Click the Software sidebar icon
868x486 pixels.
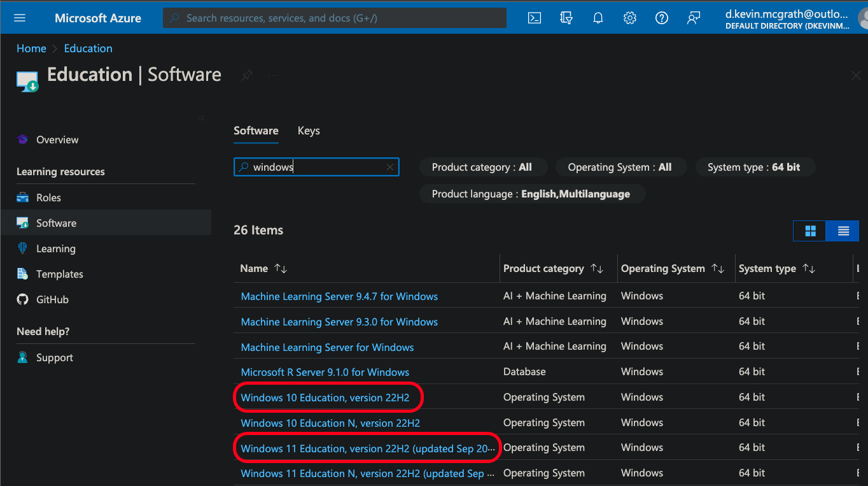[x=23, y=223]
